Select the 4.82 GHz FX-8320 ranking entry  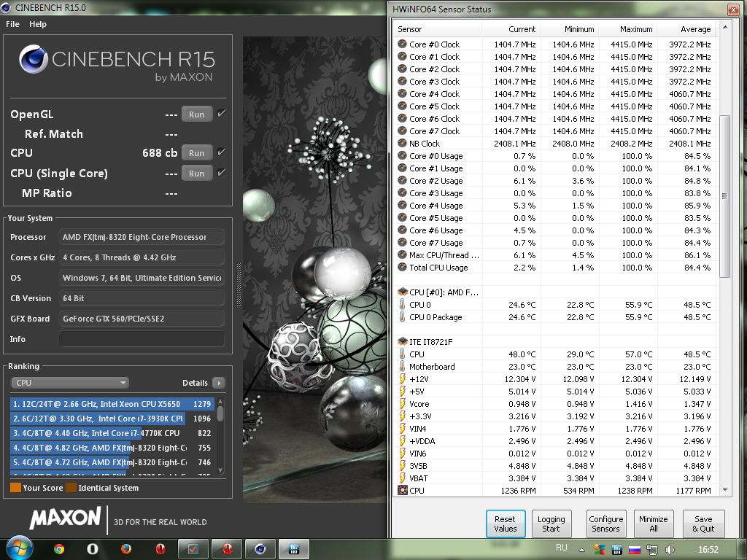click(112, 448)
